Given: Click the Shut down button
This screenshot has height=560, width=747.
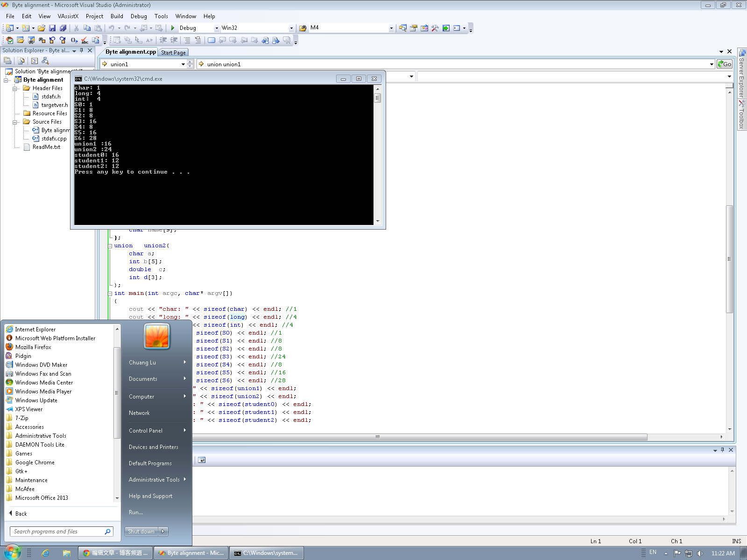Looking at the screenshot, I should [141, 531].
